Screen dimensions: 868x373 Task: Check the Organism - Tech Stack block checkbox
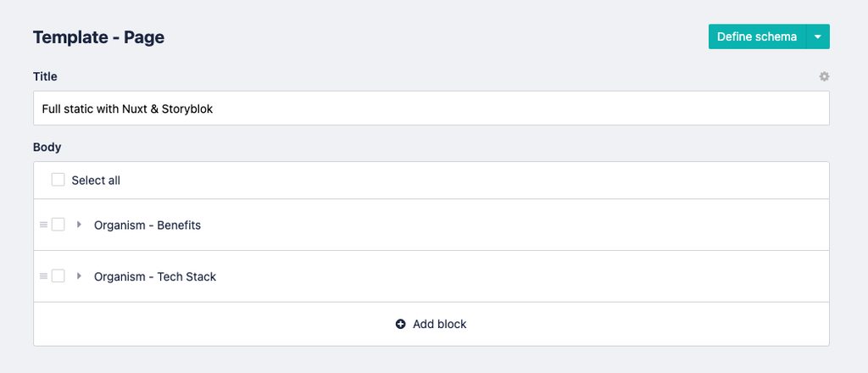pyautogui.click(x=58, y=276)
